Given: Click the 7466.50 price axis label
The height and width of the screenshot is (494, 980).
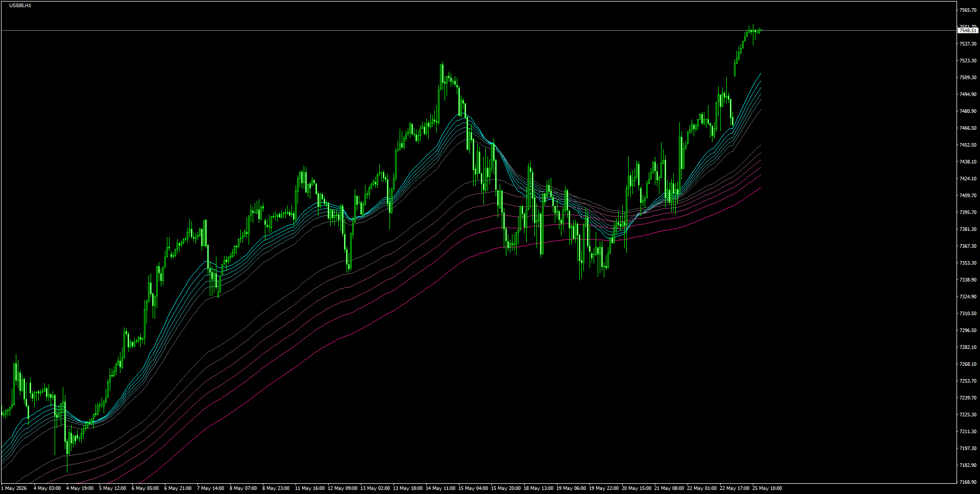Looking at the screenshot, I should click(x=968, y=128).
